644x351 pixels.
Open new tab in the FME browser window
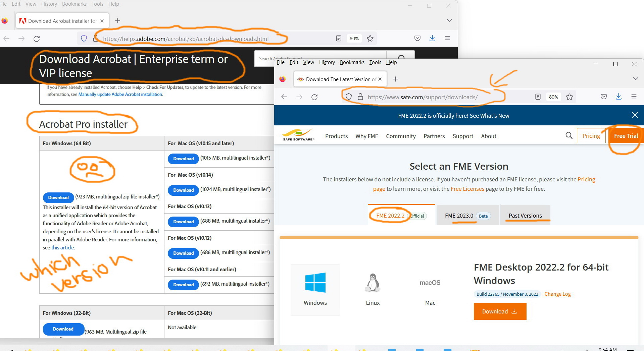395,79
